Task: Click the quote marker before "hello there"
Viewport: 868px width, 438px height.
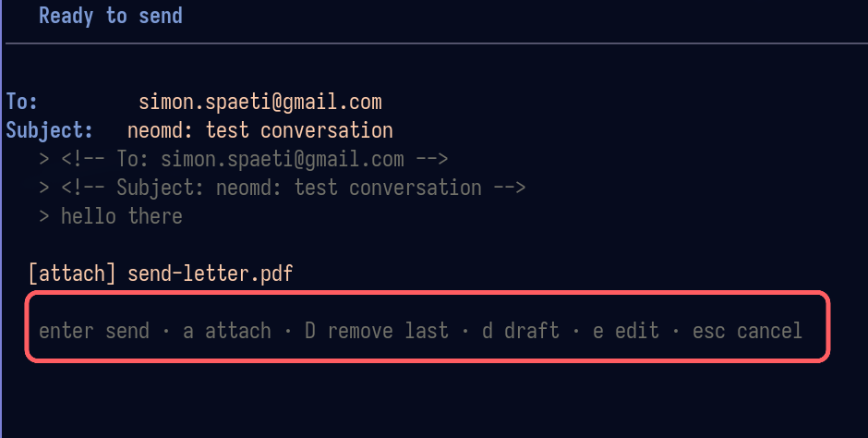Action: (44, 216)
